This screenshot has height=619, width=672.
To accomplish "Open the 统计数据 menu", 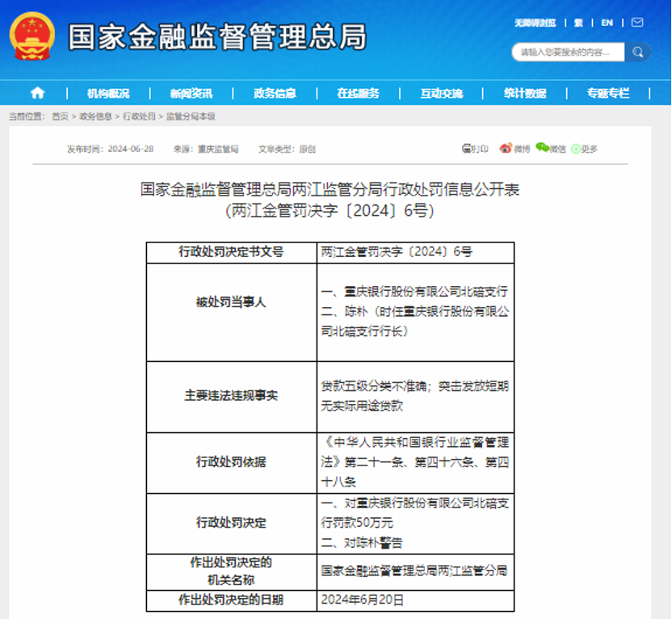I will (525, 94).
